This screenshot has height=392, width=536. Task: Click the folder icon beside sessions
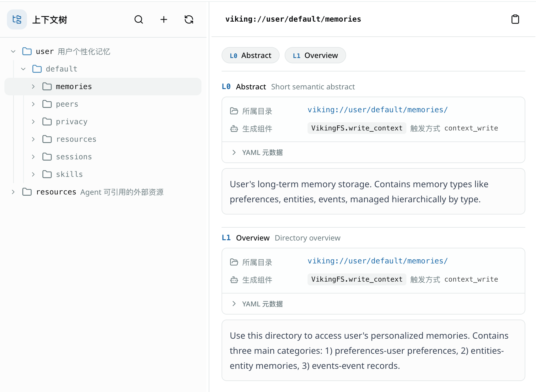[47, 157]
